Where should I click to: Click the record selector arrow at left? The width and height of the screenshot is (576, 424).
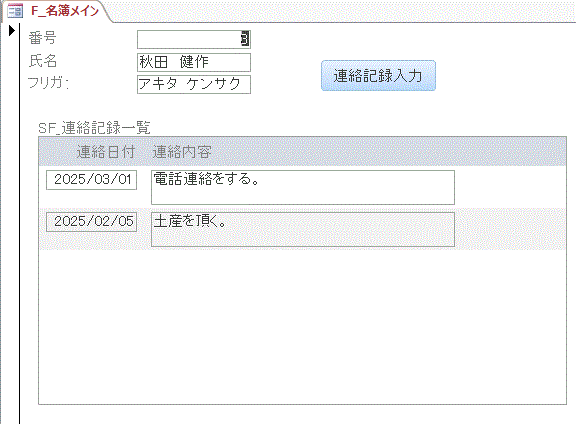12,30
